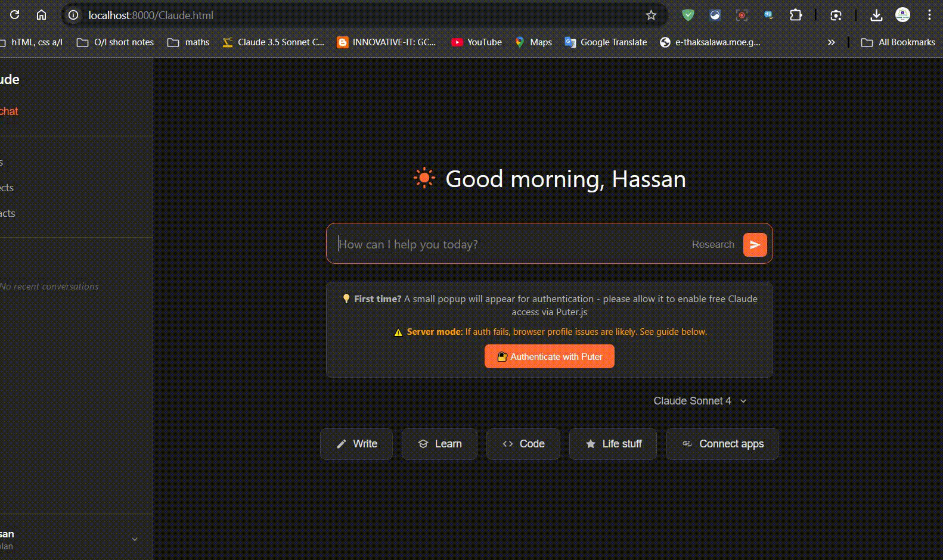
Task: Click the orange chat item in sidebar
Action: [9, 111]
